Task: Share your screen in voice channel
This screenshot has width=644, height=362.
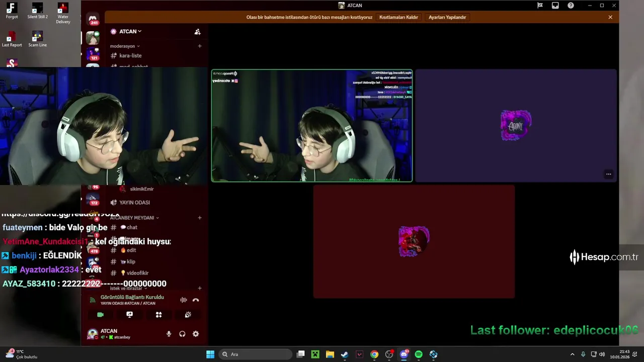Action: pos(129,315)
